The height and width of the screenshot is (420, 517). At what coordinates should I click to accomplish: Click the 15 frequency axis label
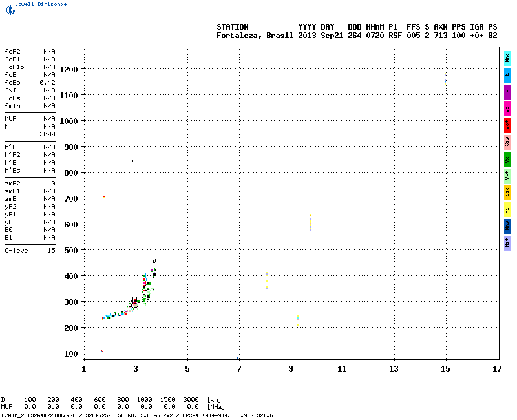445,369
